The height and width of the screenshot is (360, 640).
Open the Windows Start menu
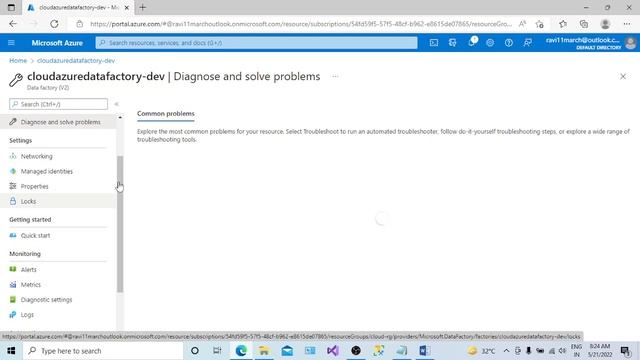tap(11, 351)
